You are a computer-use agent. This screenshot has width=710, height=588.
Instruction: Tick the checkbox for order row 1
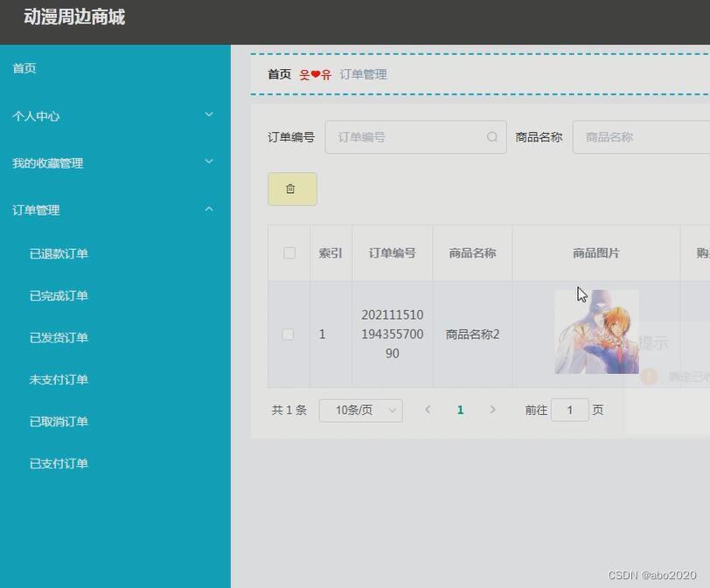click(288, 335)
